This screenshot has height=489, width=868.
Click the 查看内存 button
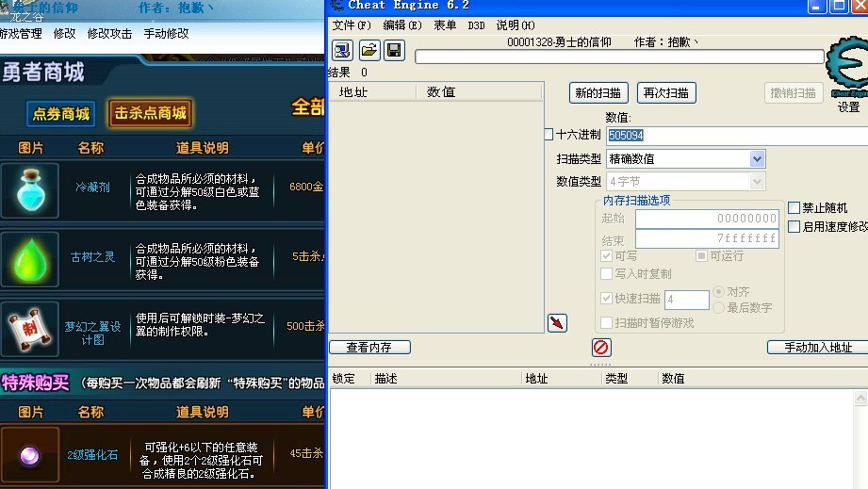click(369, 347)
